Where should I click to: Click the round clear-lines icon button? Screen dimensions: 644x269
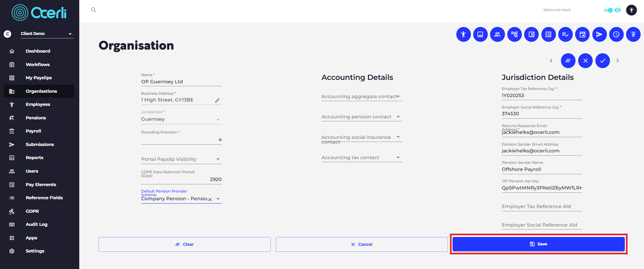point(568,61)
